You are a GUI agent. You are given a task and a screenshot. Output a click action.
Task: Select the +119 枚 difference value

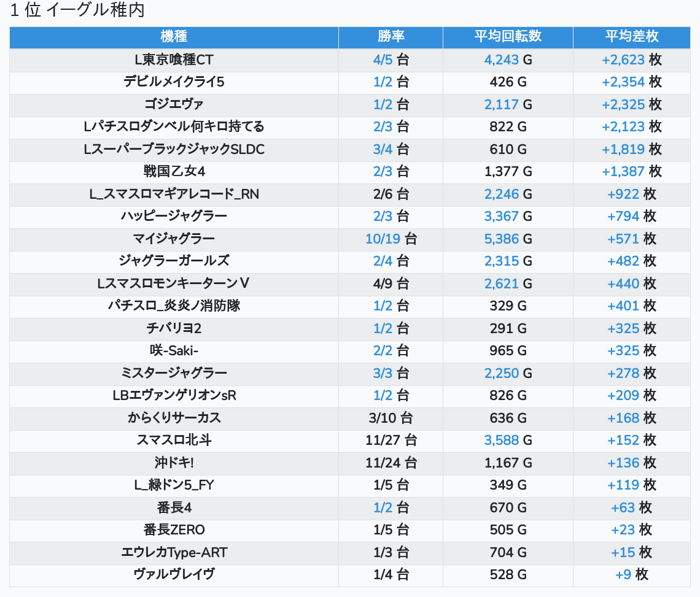632,485
